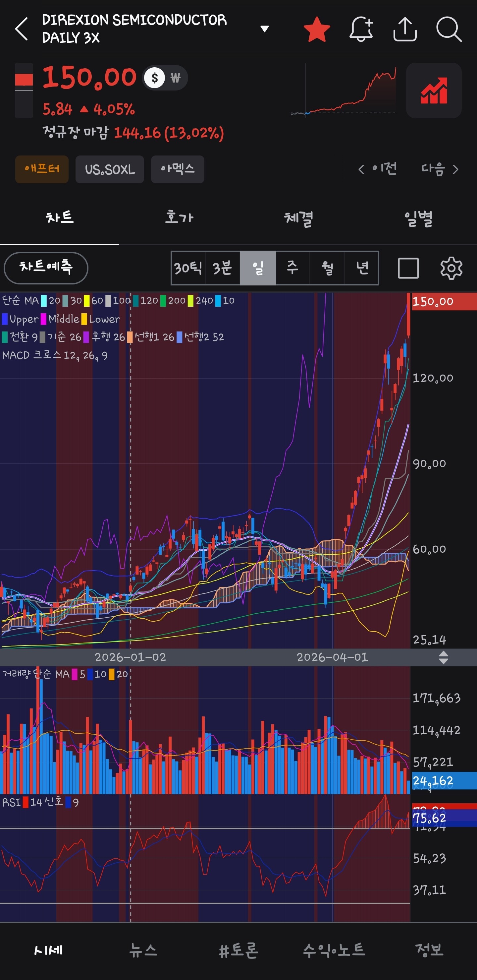
Task: Go to previous stock with 이전
Action: point(377,168)
